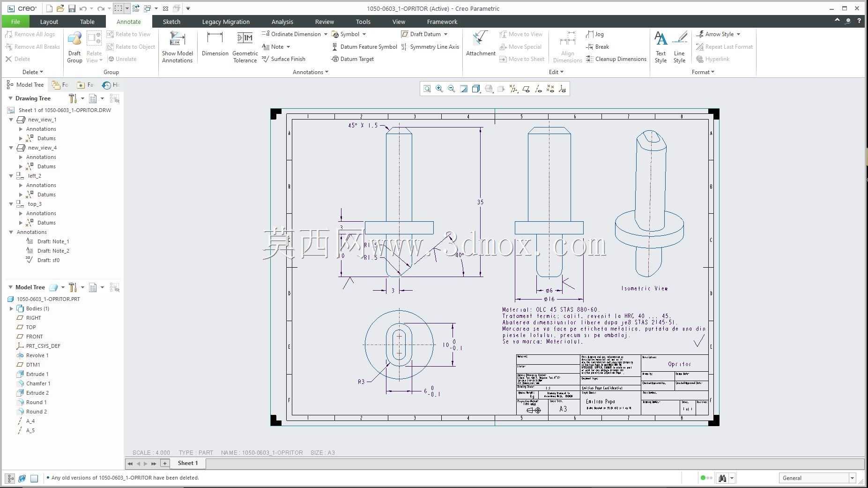Add a new sheet with plus button
This screenshot has height=488, width=868.
[x=164, y=463]
